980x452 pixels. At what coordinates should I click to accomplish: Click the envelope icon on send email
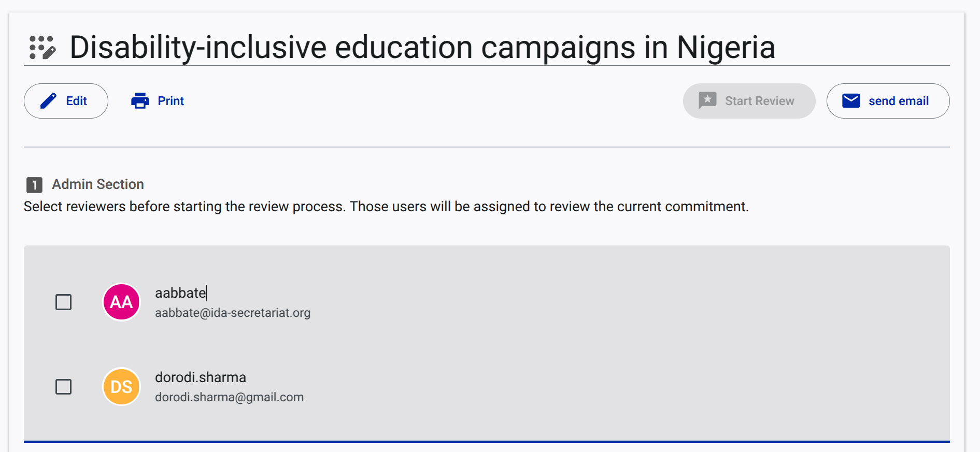pos(851,100)
